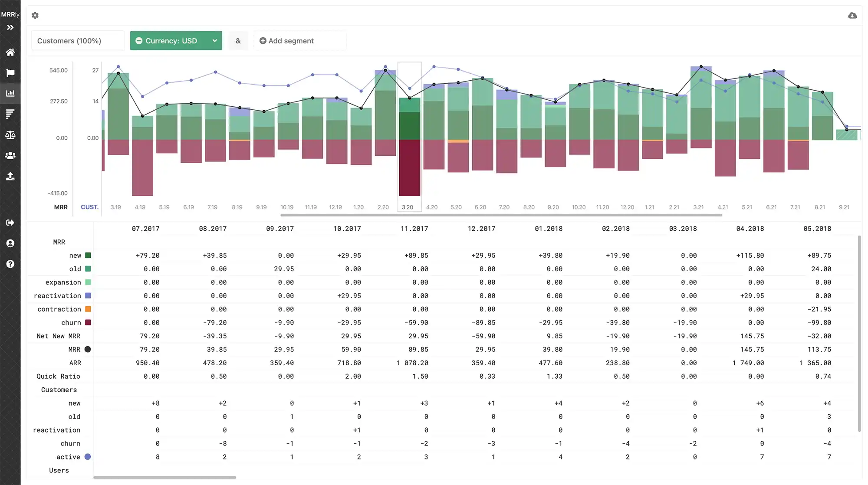Click the 545.00 y-axis label

(59, 70)
